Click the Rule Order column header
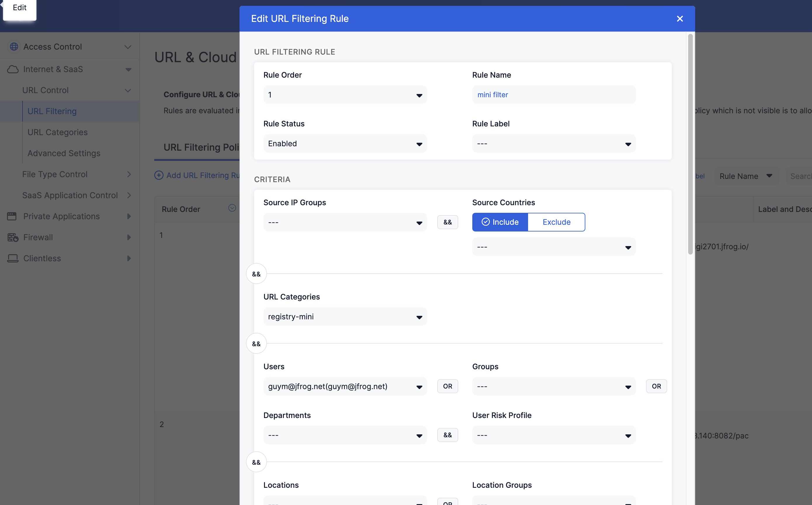Viewport: 812px width, 505px height. pyautogui.click(x=181, y=209)
